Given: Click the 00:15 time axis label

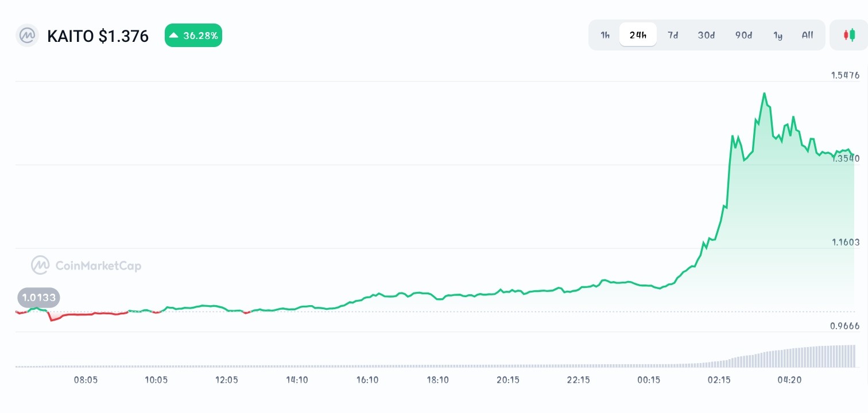Looking at the screenshot, I should click(x=649, y=380).
